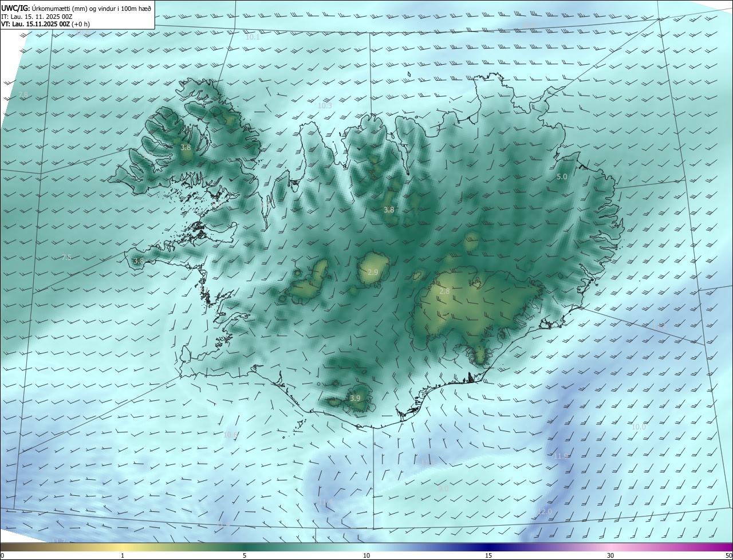Click the 10.1 value label on the map

point(253,37)
